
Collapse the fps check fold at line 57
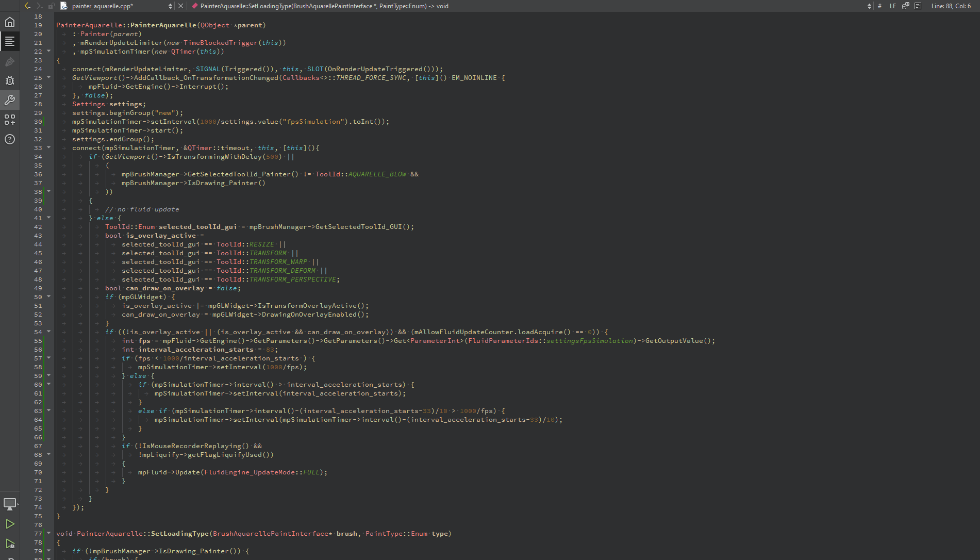[x=49, y=358]
